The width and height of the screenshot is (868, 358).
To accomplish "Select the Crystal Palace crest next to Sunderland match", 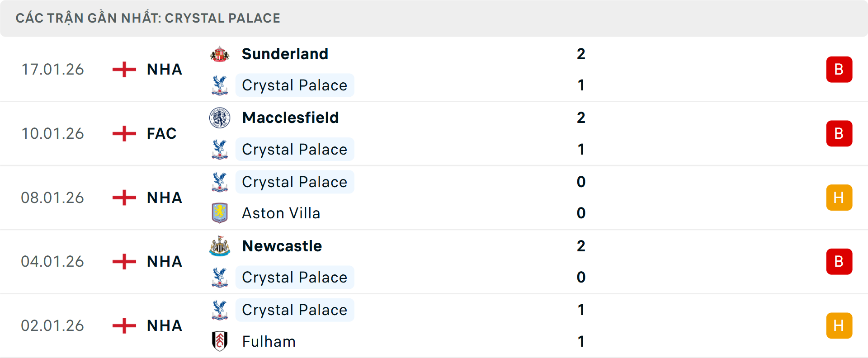I will point(220,85).
